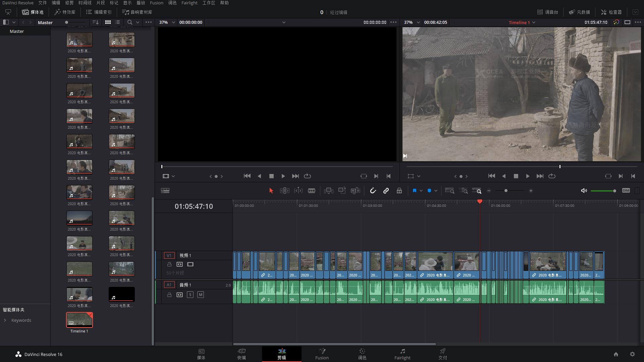Screen dimensions: 644x362
Task: Solo audio track A1 with S button
Action: tap(190, 295)
